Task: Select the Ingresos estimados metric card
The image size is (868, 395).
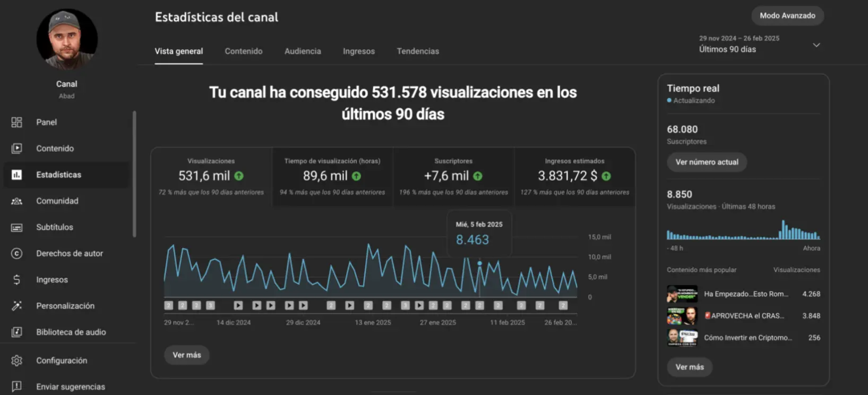Action: (574, 177)
